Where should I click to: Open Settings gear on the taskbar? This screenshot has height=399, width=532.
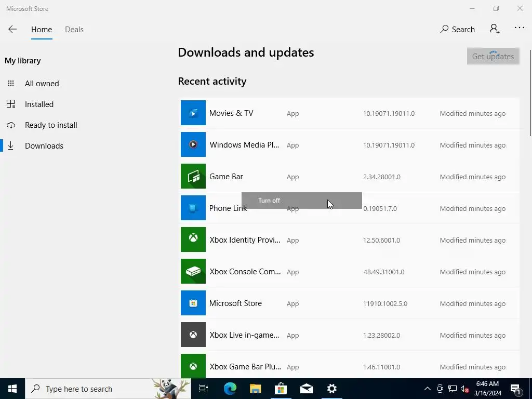click(332, 389)
